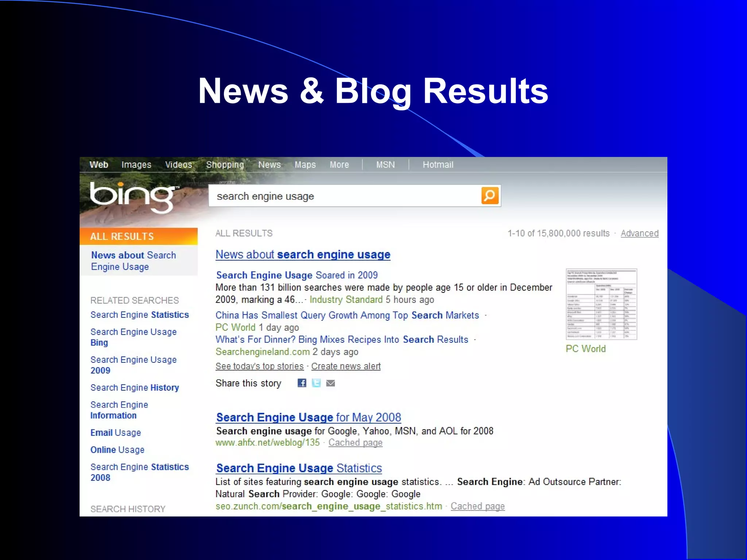Open Search Engine Information related search
This screenshot has height=560, width=747.
click(119, 410)
